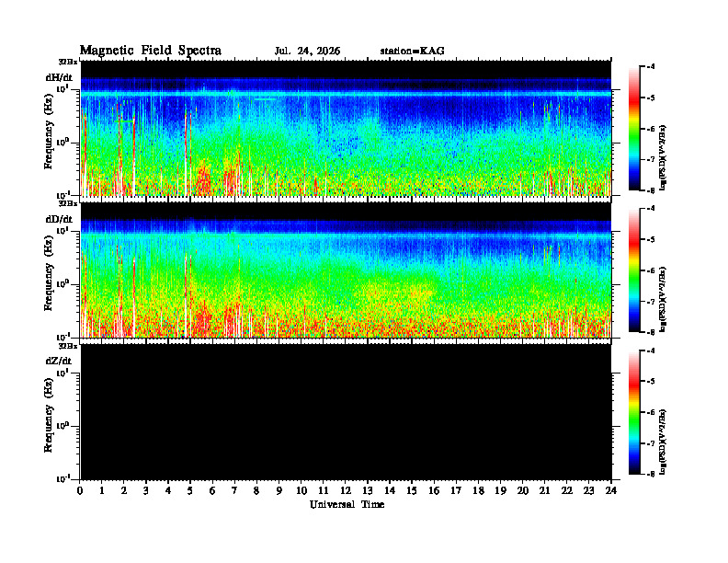Screen dimensions: 728x563
Task: Click the "-6" tick on dD/dt color bar
Action: coord(651,270)
